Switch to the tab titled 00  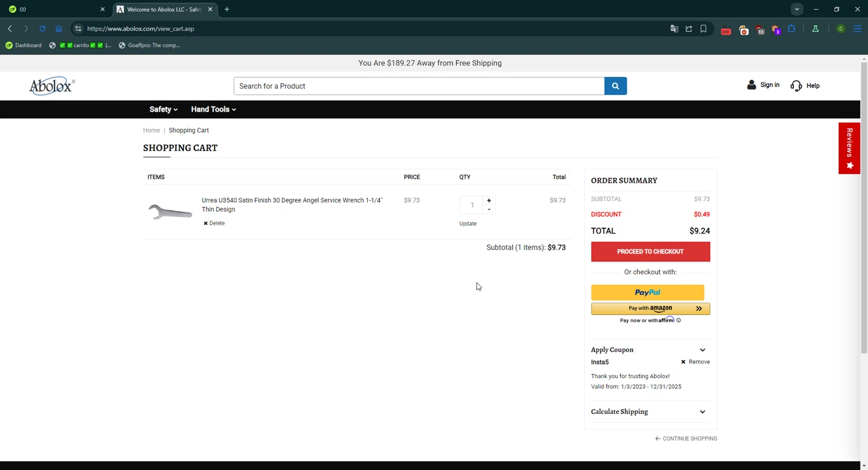[55, 9]
